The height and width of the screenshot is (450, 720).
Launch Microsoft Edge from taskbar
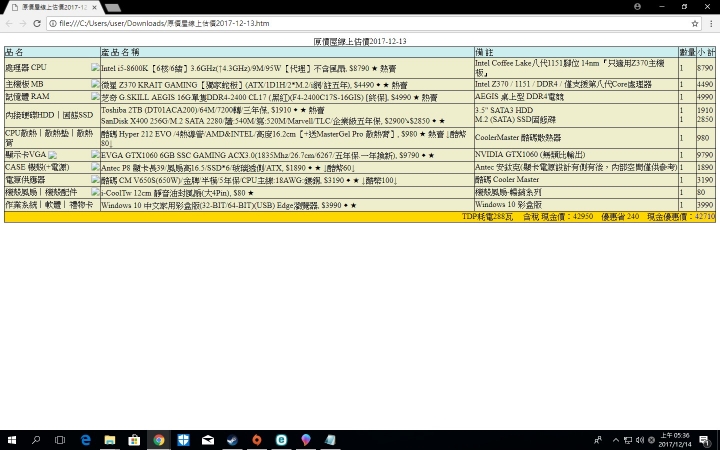[85, 440]
